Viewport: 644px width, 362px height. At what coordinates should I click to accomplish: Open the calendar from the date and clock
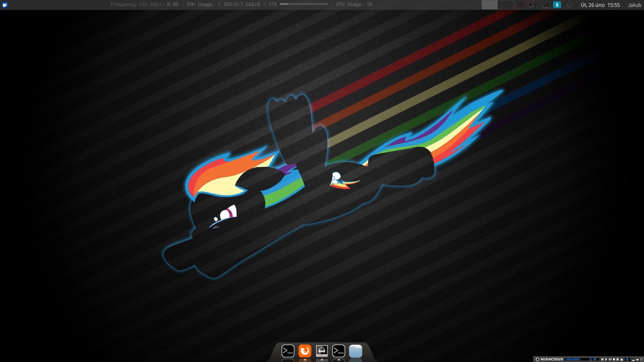point(600,5)
